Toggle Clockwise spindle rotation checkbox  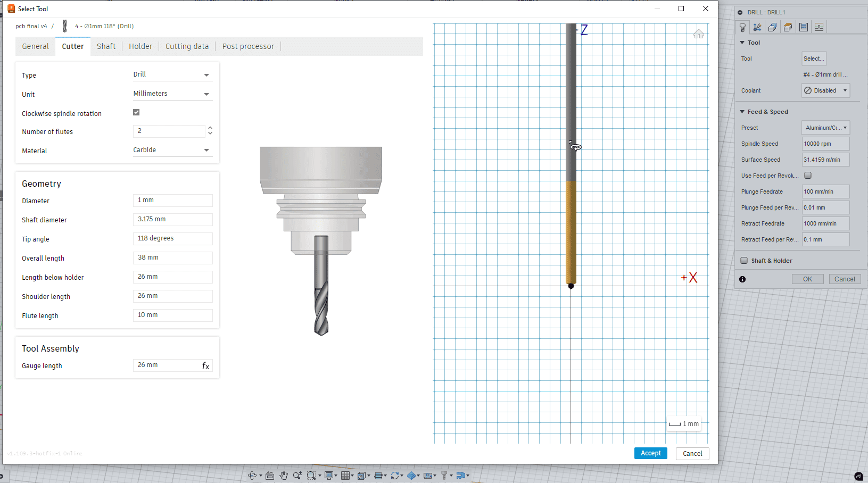[x=136, y=112]
